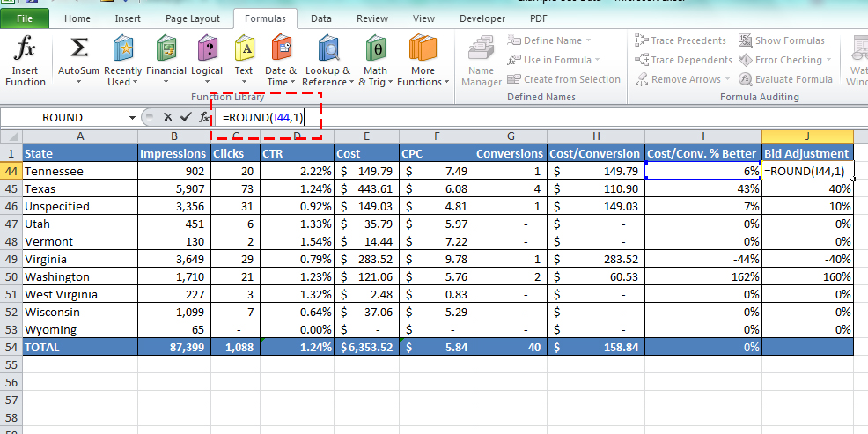Viewport: 868px width, 434px height.
Task: Click the AutoSum sigma icon
Action: point(78,48)
